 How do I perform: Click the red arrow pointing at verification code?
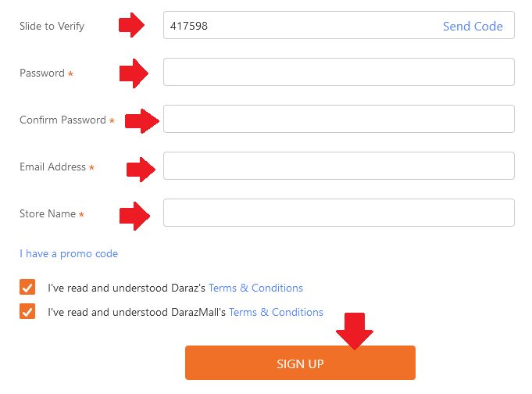(x=133, y=25)
